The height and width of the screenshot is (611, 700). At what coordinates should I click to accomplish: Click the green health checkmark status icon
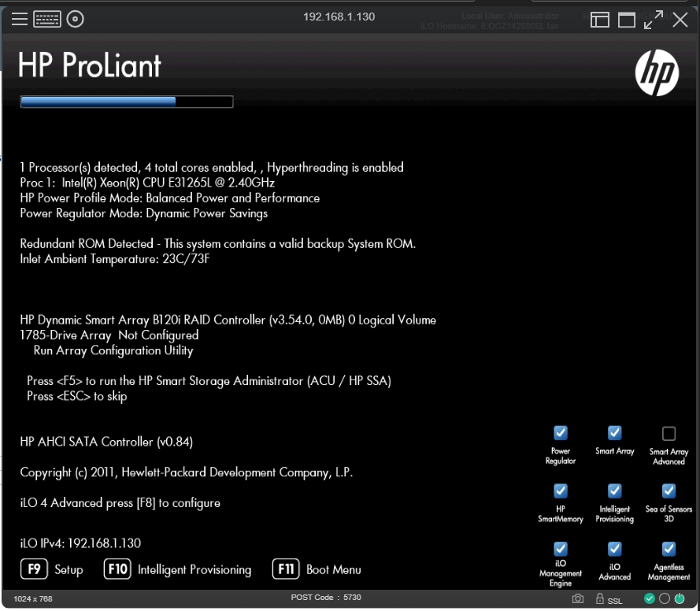650,599
